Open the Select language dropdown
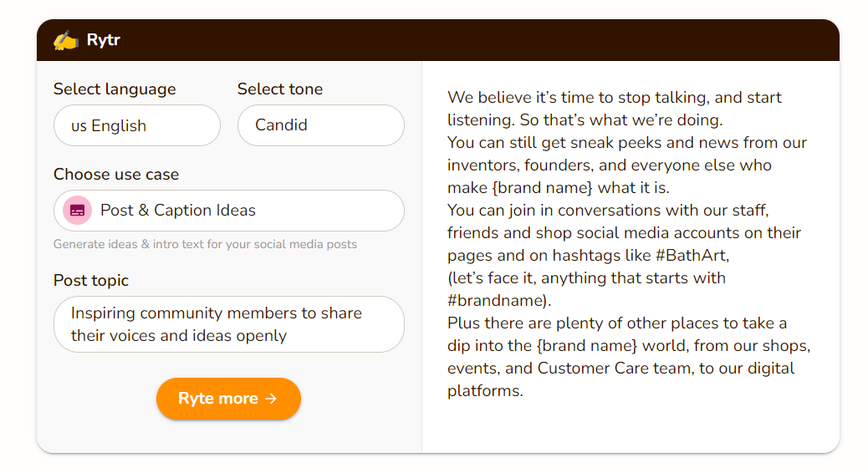The image size is (868, 473). (137, 125)
